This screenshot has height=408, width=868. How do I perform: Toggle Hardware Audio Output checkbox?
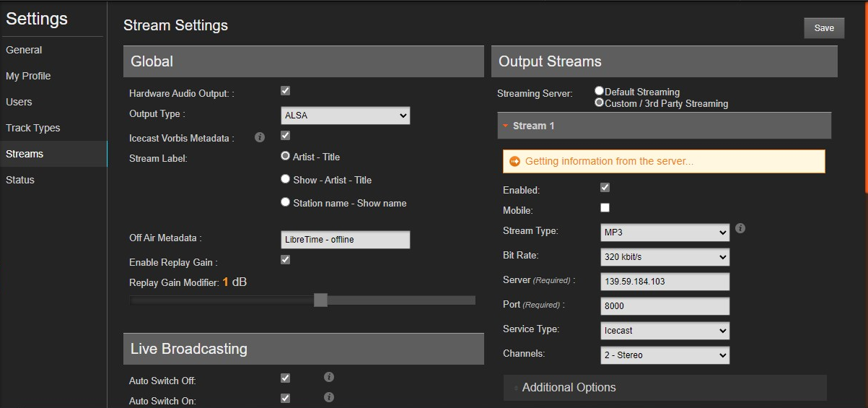point(285,91)
